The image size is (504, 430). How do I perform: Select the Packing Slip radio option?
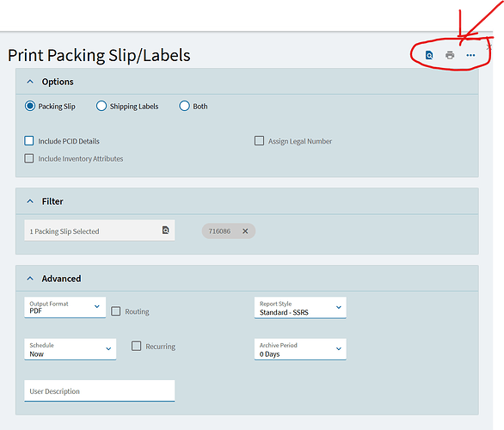[30, 106]
